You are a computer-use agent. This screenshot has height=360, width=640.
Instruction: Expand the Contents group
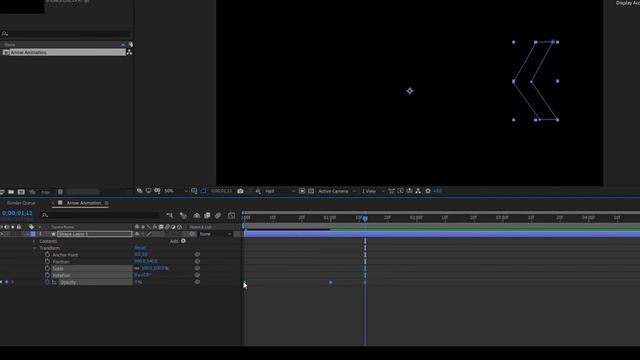(x=34, y=241)
